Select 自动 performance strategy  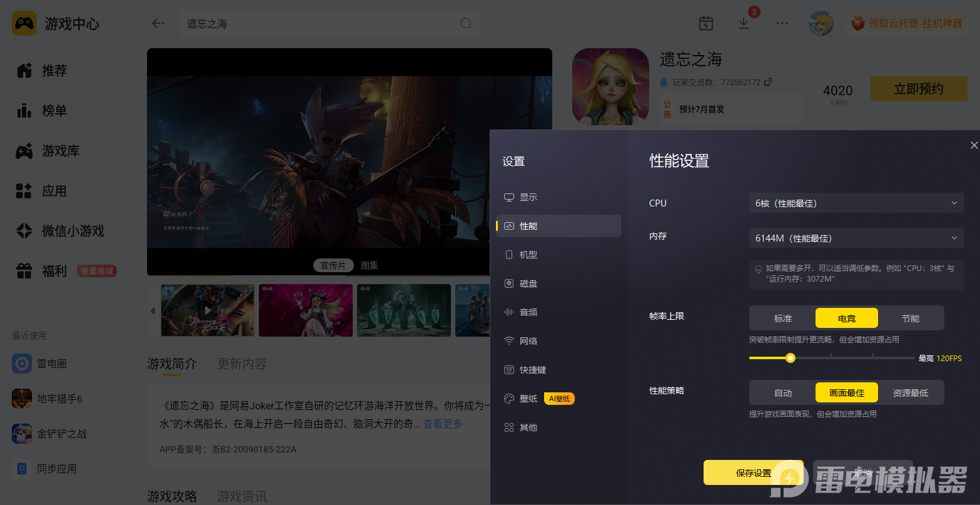[783, 393]
